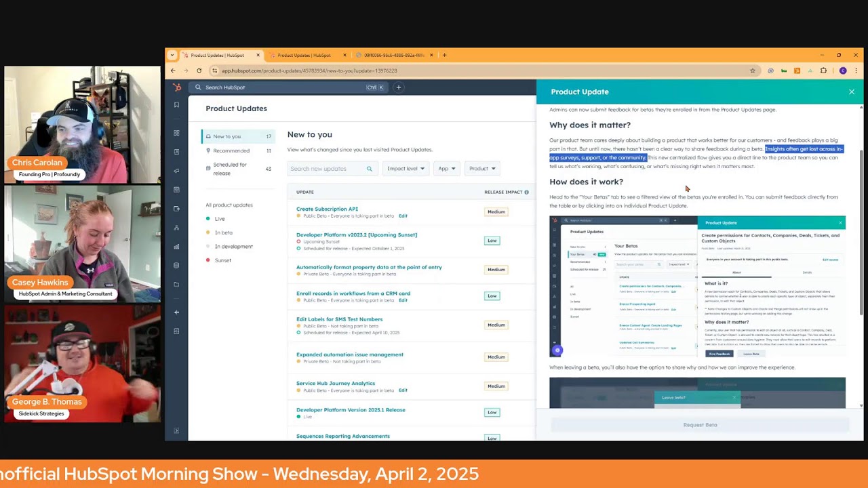The height and width of the screenshot is (488, 868).
Task: Click magnifier icon in Search new updates
Action: click(x=370, y=169)
